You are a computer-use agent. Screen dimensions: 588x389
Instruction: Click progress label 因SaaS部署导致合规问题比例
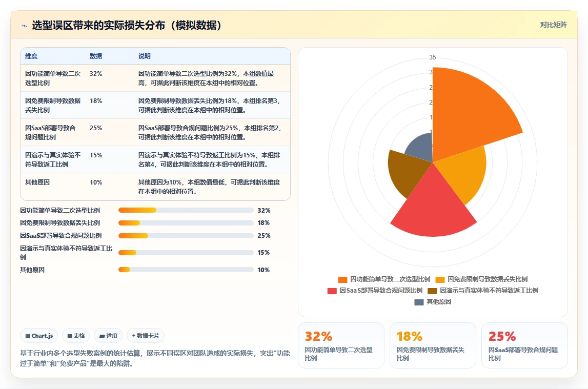61,236
